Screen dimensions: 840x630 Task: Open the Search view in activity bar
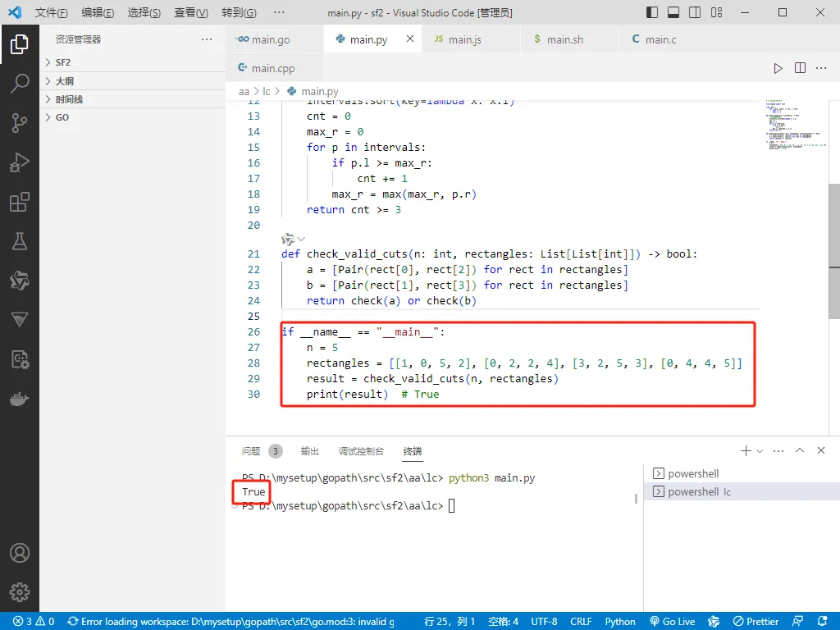[20, 84]
